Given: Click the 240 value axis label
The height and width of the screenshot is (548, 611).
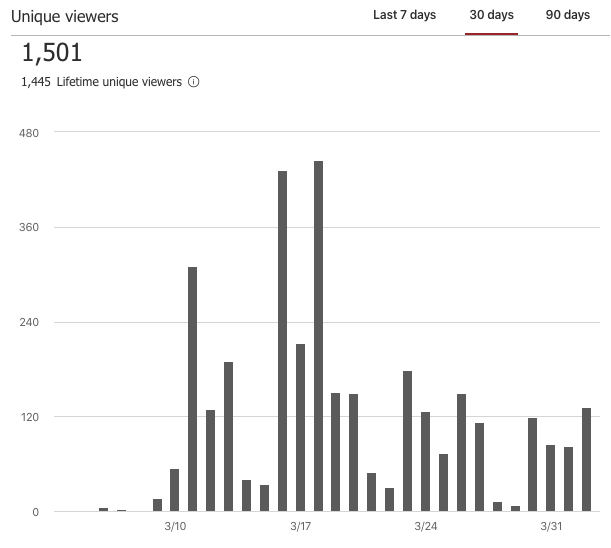Looking at the screenshot, I should [x=29, y=322].
